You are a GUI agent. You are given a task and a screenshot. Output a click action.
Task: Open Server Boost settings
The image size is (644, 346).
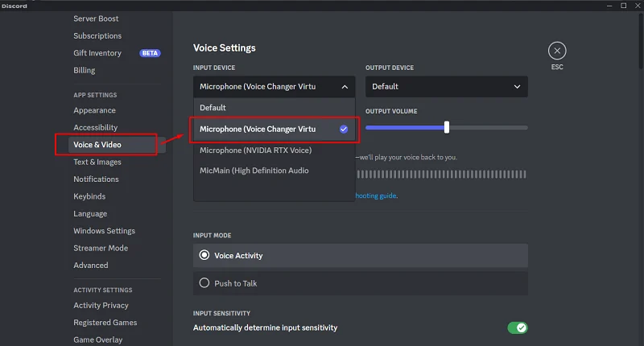point(96,19)
